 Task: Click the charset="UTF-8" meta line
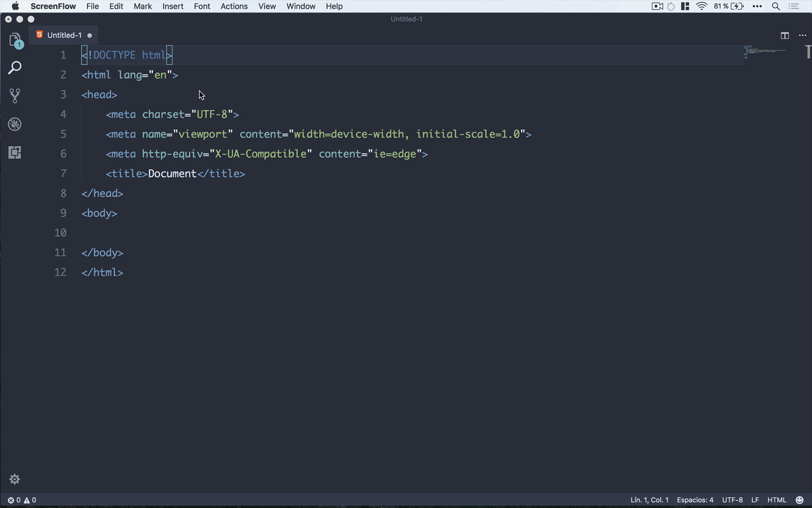pyautogui.click(x=173, y=115)
